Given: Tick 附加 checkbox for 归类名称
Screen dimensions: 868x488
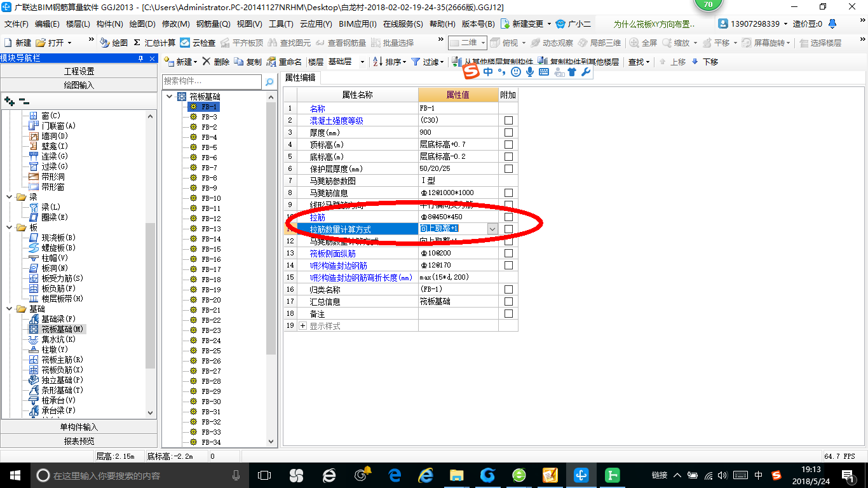Looking at the screenshot, I should (x=508, y=290).
